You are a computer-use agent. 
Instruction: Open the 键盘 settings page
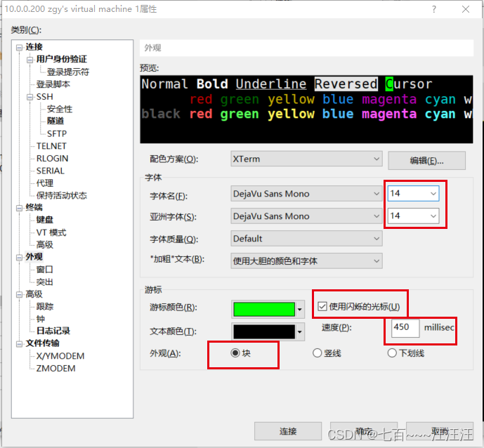(x=45, y=220)
